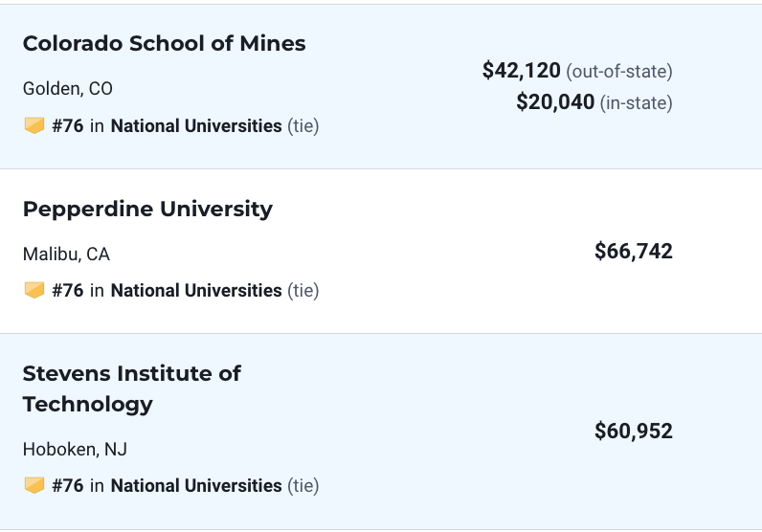Select National Universities link under Stevens Institute
This screenshot has height=532, width=762.
[196, 485]
